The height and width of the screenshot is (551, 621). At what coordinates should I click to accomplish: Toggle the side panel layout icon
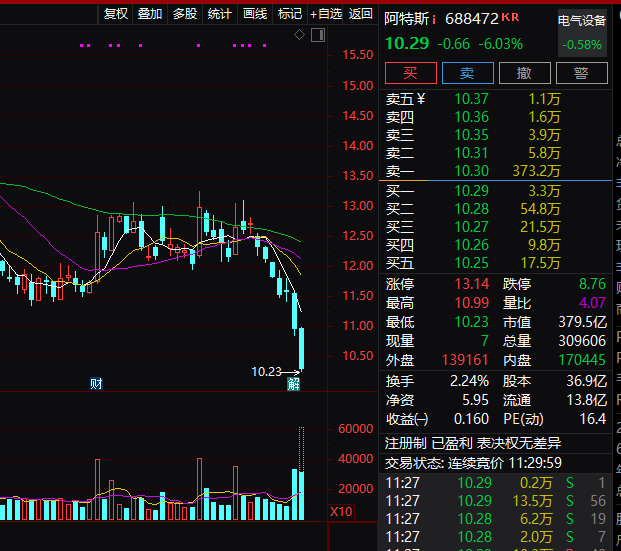coord(318,35)
